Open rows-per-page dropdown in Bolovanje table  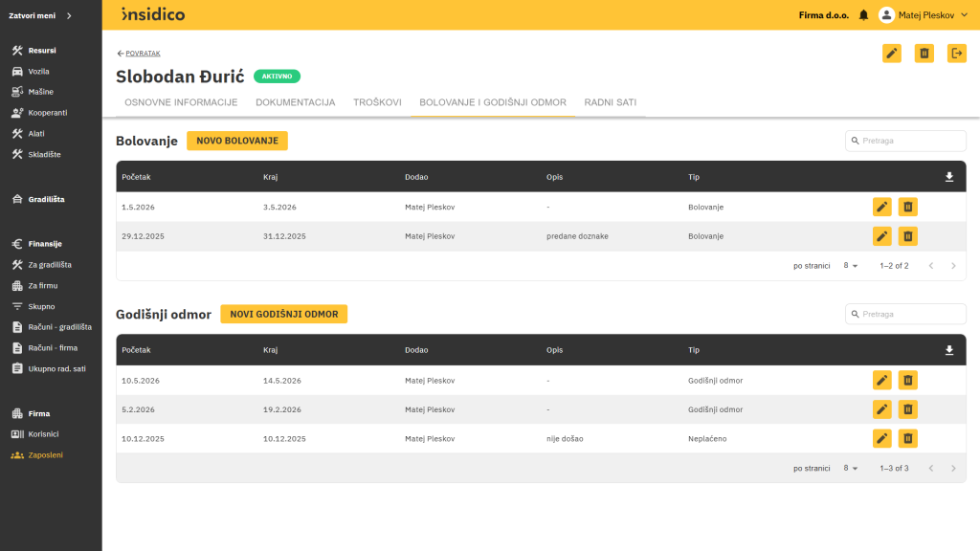850,266
